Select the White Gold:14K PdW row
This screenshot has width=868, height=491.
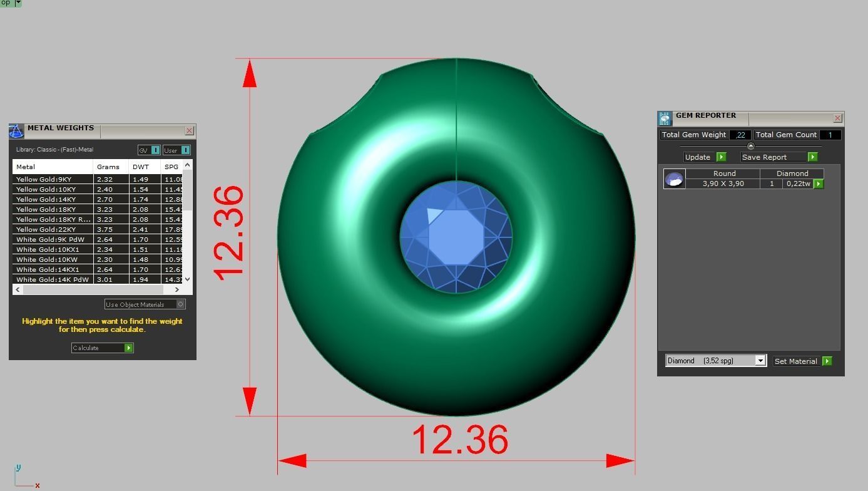tap(98, 279)
